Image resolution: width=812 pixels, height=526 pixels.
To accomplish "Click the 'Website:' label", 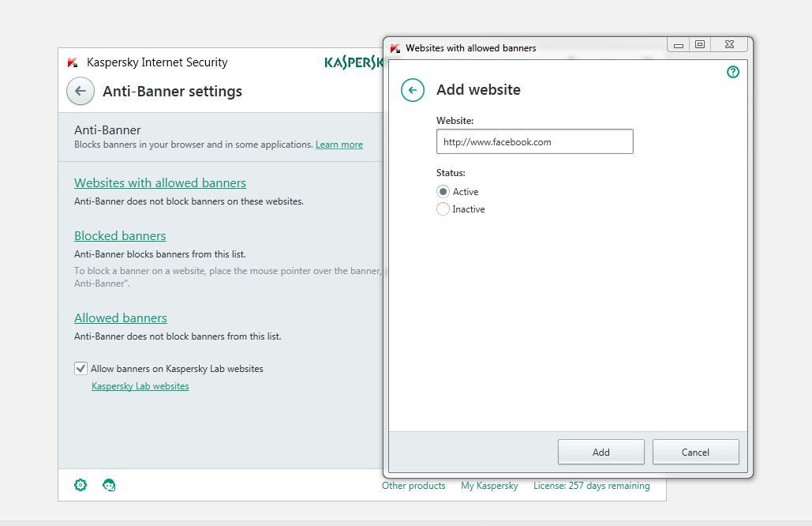I will point(455,121).
